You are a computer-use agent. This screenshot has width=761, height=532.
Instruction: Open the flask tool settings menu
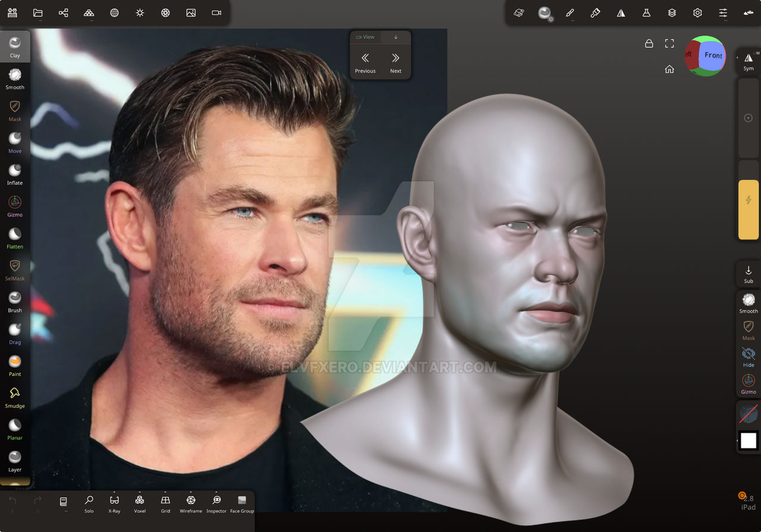click(x=646, y=12)
